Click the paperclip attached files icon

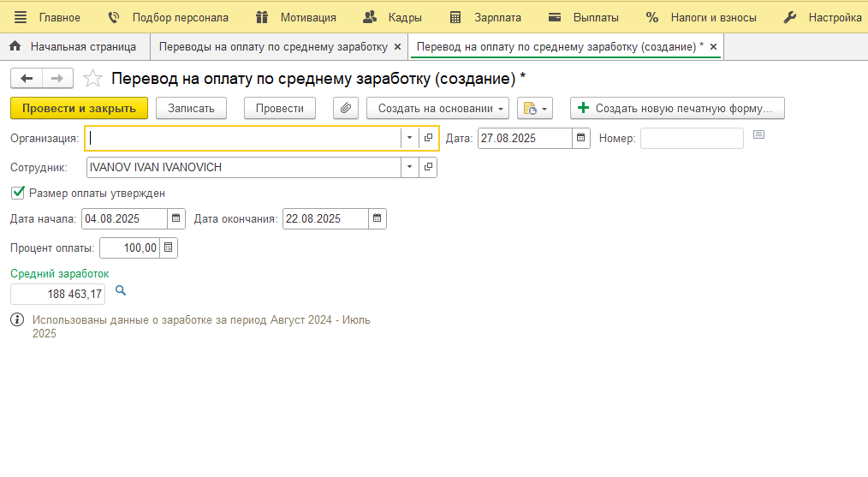pos(345,108)
